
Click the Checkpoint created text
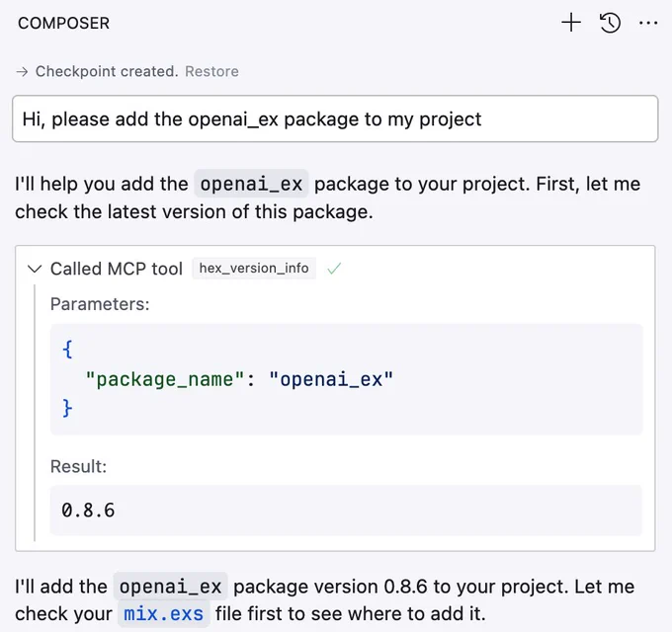107,71
